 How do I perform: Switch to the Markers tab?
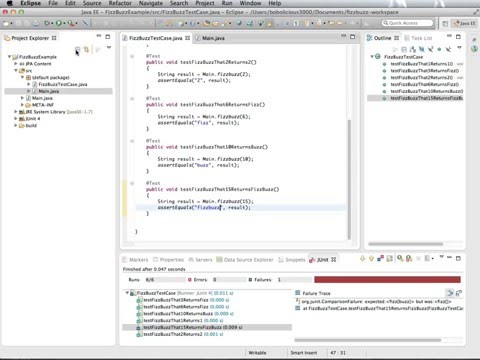(x=135, y=260)
